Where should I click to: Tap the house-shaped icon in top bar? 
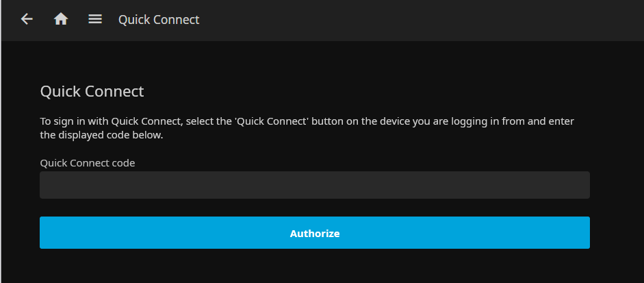click(61, 19)
